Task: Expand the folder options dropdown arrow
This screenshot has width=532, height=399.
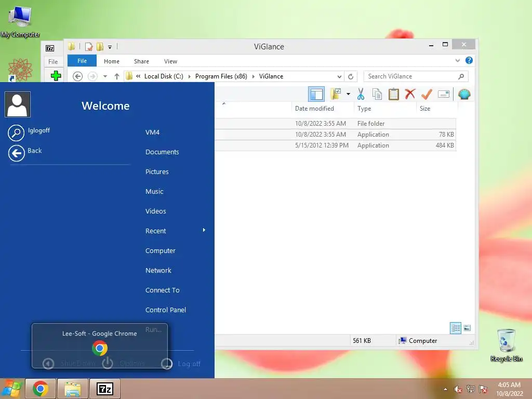Action: [348, 94]
